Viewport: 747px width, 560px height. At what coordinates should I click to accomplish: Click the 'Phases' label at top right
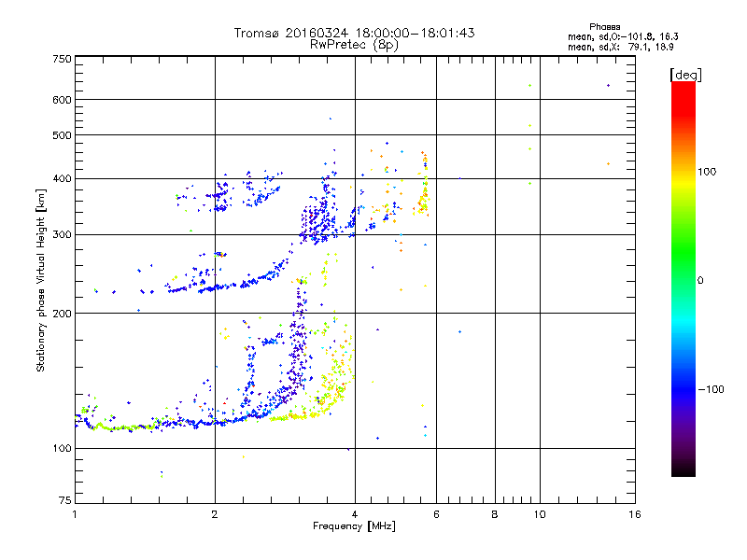point(604,27)
